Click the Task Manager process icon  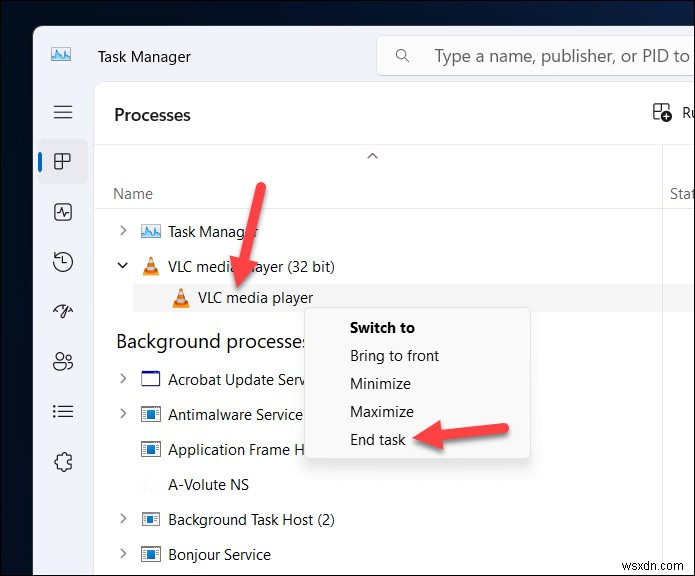click(x=151, y=231)
